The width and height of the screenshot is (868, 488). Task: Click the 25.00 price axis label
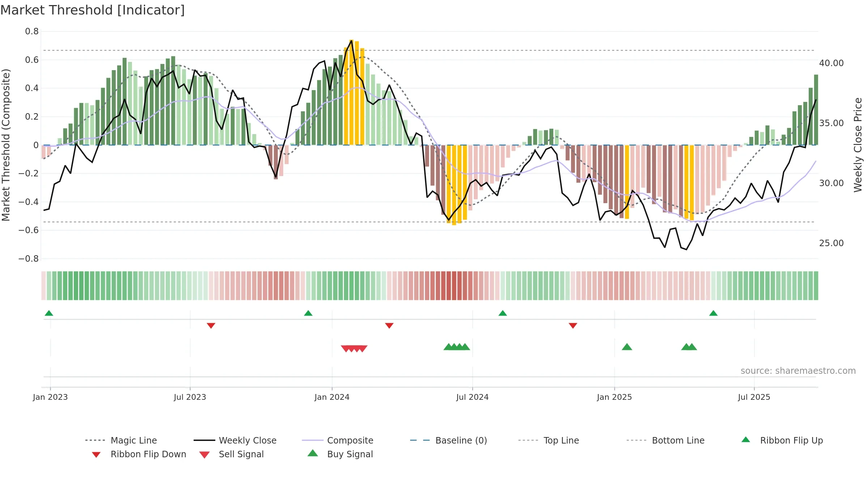(x=831, y=243)
